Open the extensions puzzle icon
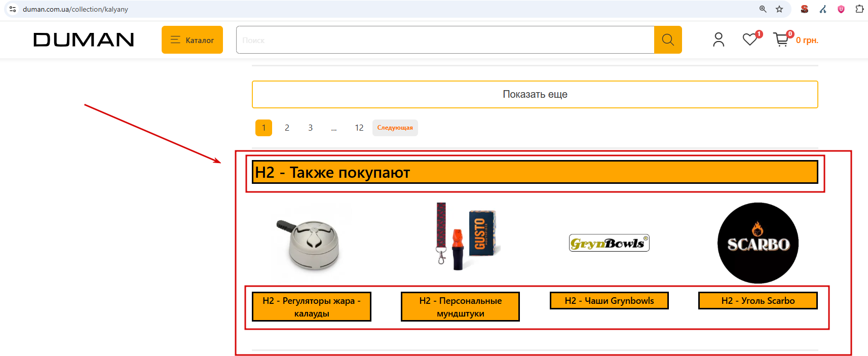 click(x=859, y=9)
